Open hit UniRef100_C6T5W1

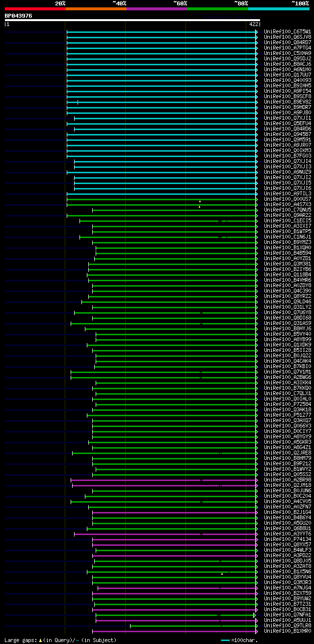[x=288, y=31]
